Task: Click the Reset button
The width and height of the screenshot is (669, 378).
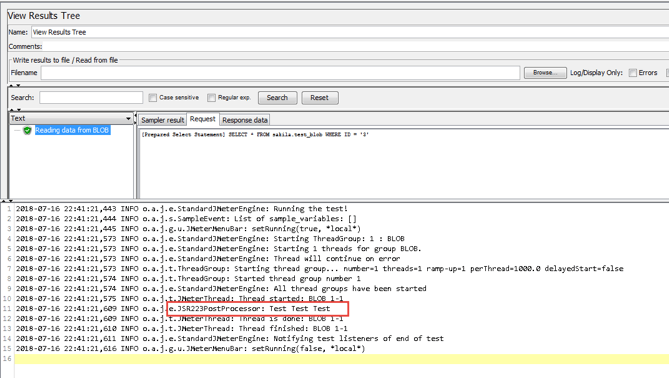Action: coord(320,98)
